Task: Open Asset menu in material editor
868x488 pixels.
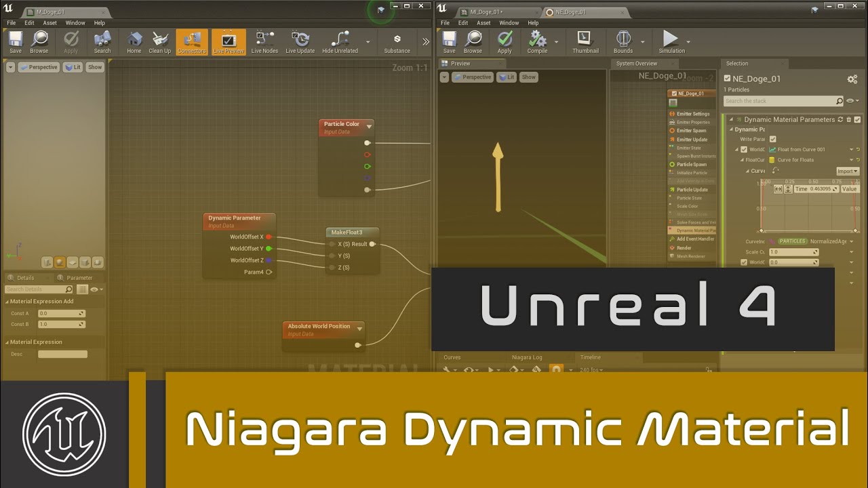Action: (50, 23)
